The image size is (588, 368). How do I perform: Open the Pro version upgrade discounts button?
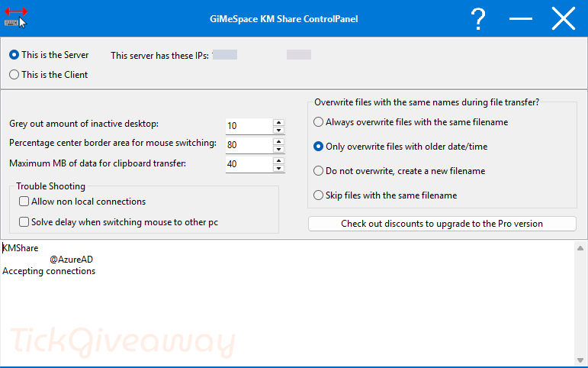442,224
